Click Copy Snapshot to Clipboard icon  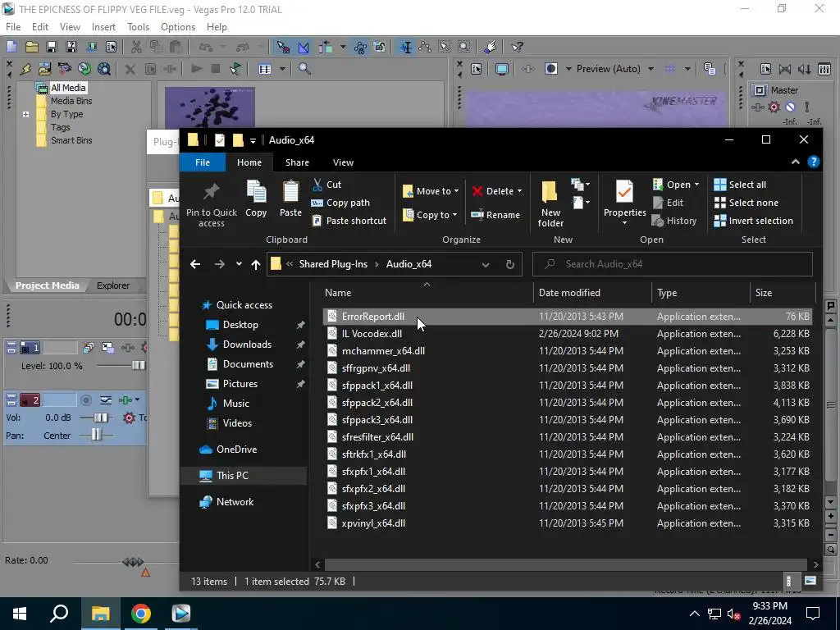(710, 69)
